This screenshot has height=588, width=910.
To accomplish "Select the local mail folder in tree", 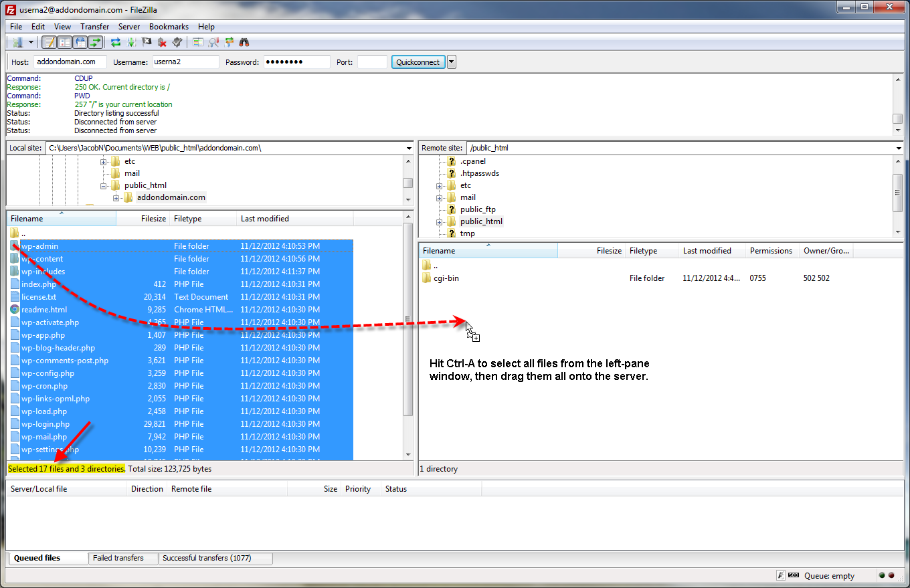I will point(132,173).
